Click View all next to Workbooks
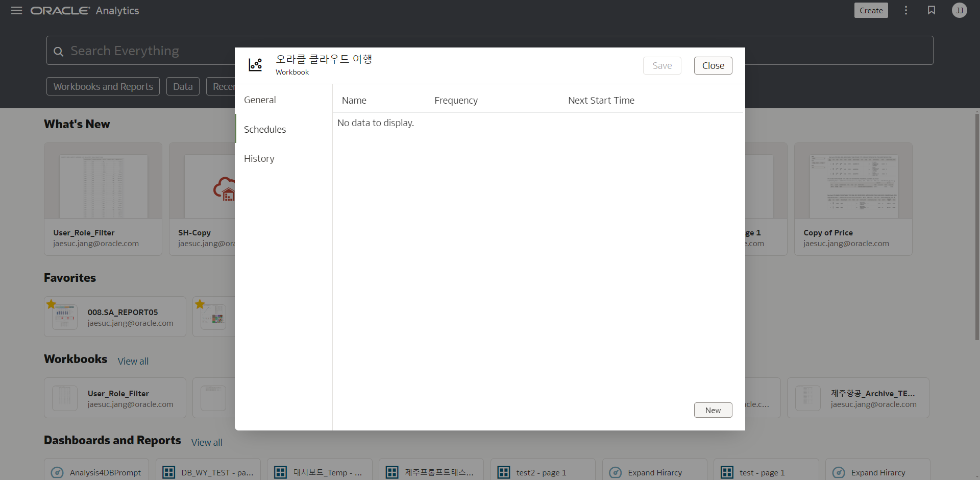Screen dimensions: 980x480 click(133, 361)
